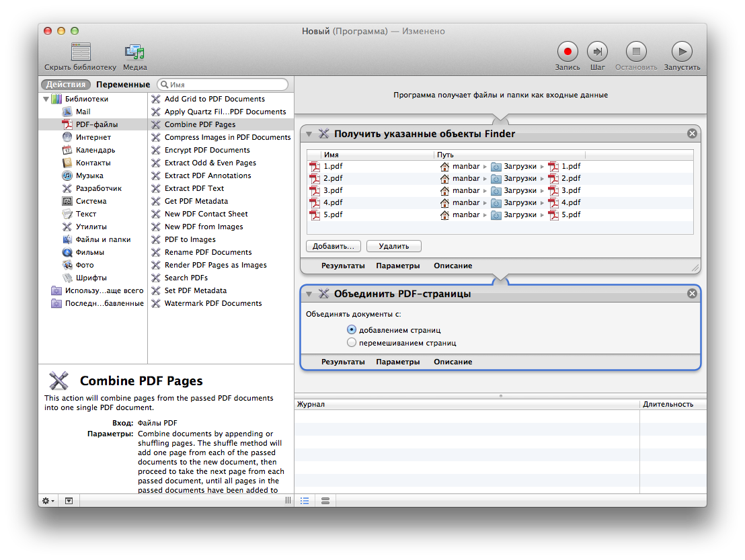This screenshot has height=560, width=745.
Task: Collapse the Получить указанные объекты Finder action
Action: click(x=309, y=133)
